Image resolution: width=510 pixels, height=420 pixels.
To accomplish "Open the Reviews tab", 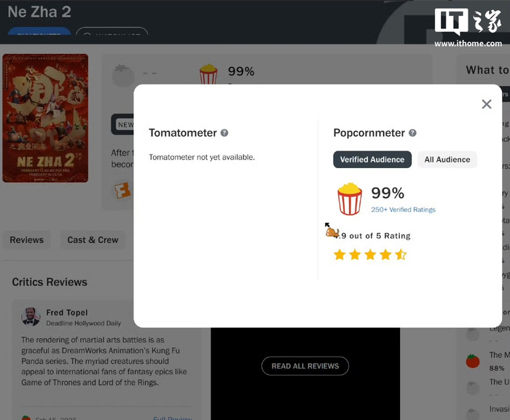I will [27, 240].
